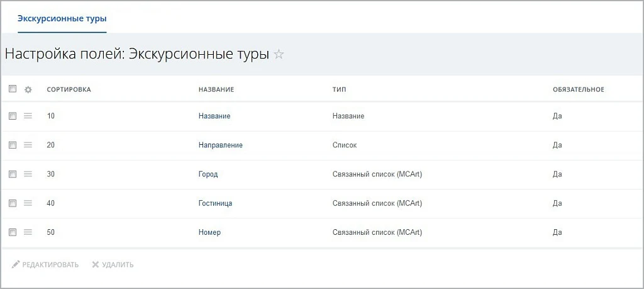Add page to favorites with star icon
The height and width of the screenshot is (289, 644).
[279, 54]
